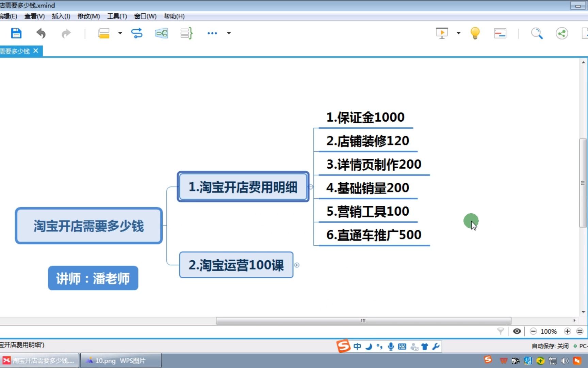Click 自动保存: 关闭 status text
Viewport: 588px width, 368px height.
550,346
